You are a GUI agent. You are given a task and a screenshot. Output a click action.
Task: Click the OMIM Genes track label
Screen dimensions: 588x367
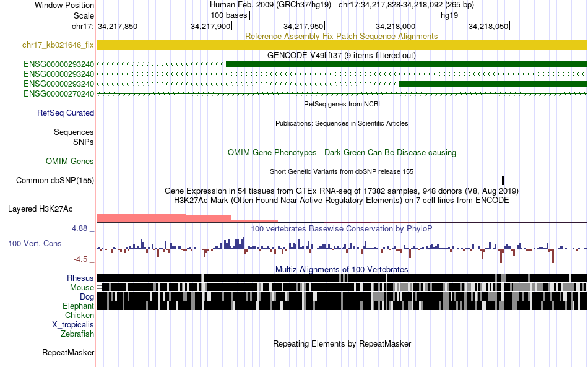click(69, 161)
